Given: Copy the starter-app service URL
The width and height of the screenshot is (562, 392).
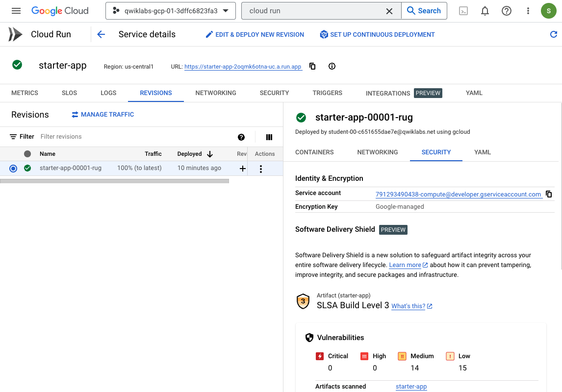Looking at the screenshot, I should (312, 66).
